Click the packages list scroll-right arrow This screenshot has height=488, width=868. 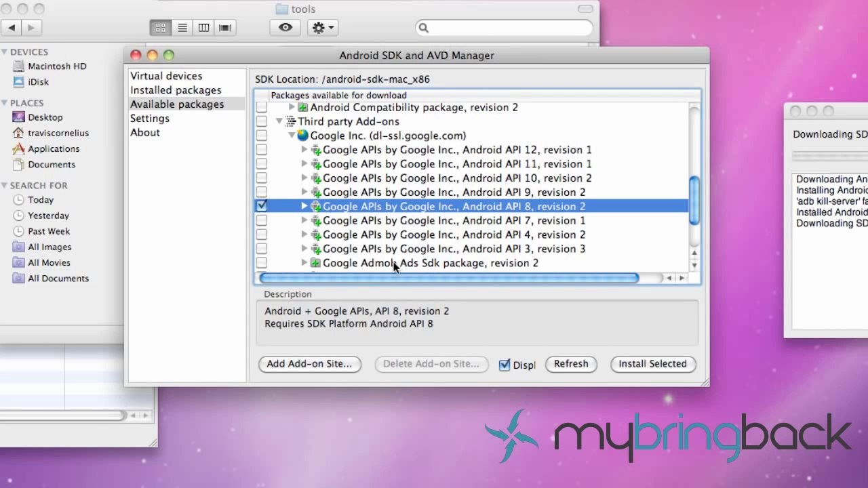[x=682, y=278]
